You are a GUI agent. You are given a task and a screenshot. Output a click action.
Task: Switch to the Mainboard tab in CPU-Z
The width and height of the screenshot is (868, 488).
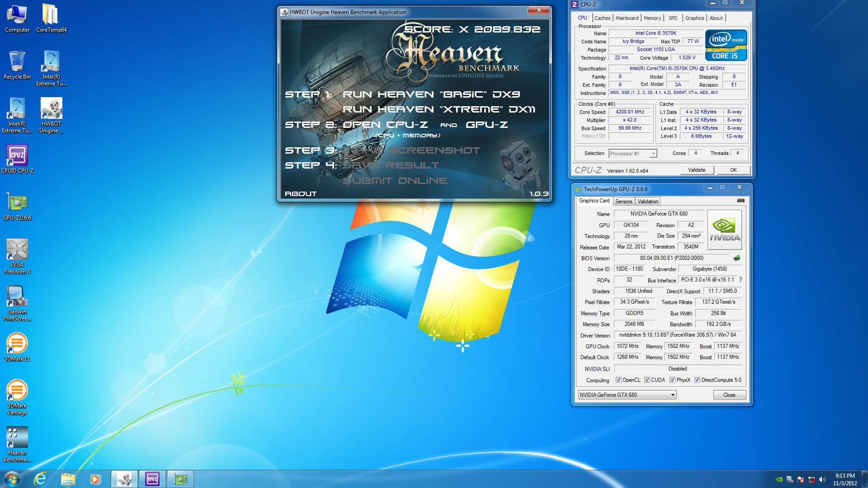[627, 18]
